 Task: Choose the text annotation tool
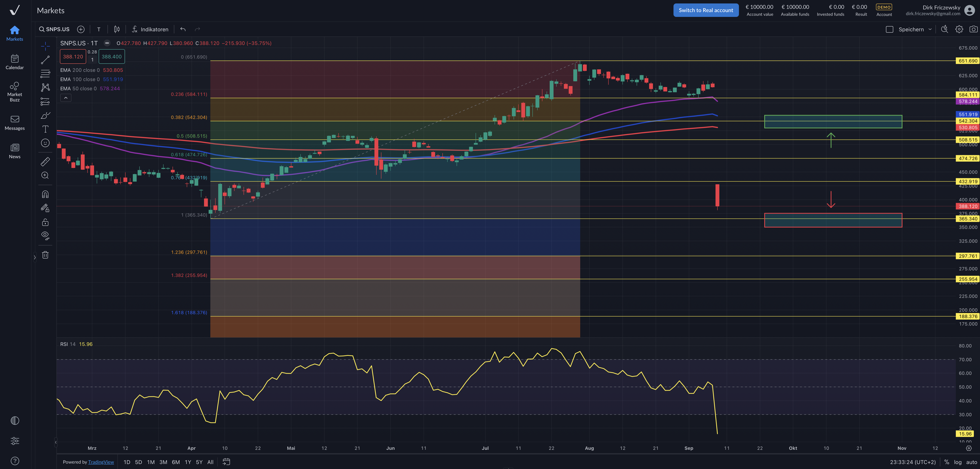pyautogui.click(x=45, y=129)
